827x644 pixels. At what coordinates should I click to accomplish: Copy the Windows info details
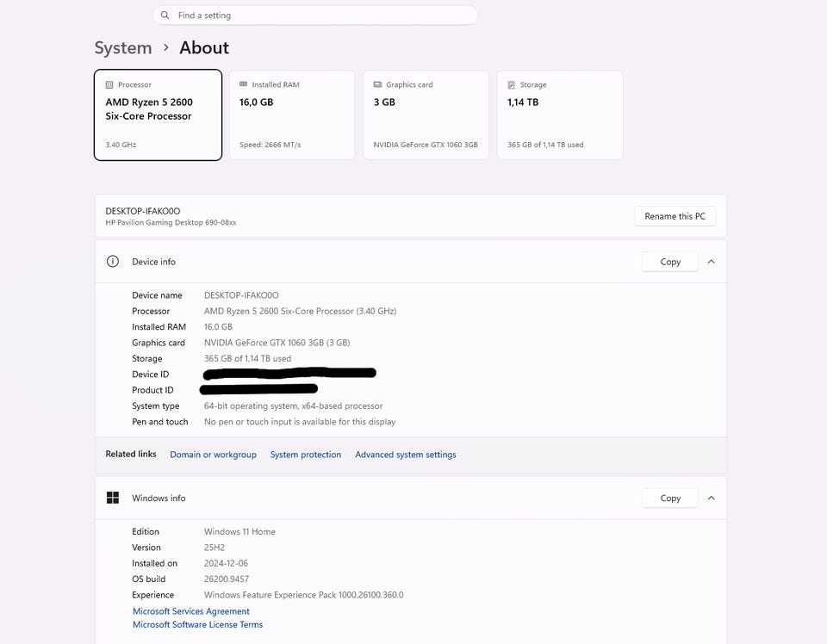click(670, 498)
